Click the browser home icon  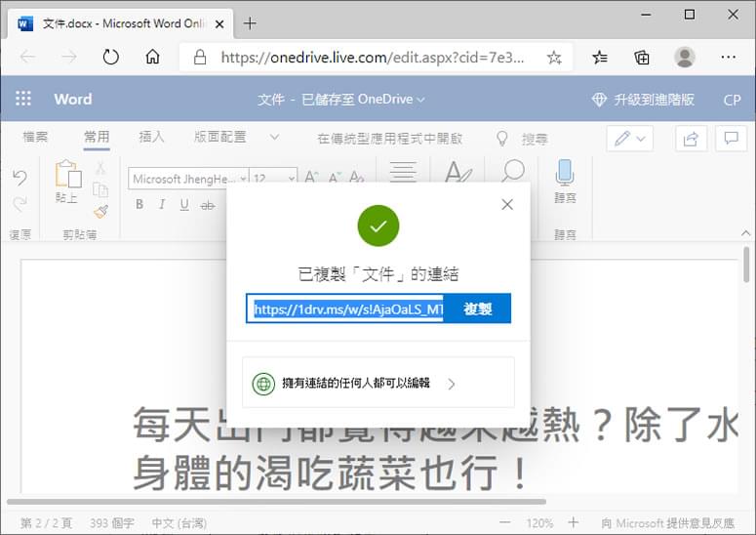coord(153,57)
